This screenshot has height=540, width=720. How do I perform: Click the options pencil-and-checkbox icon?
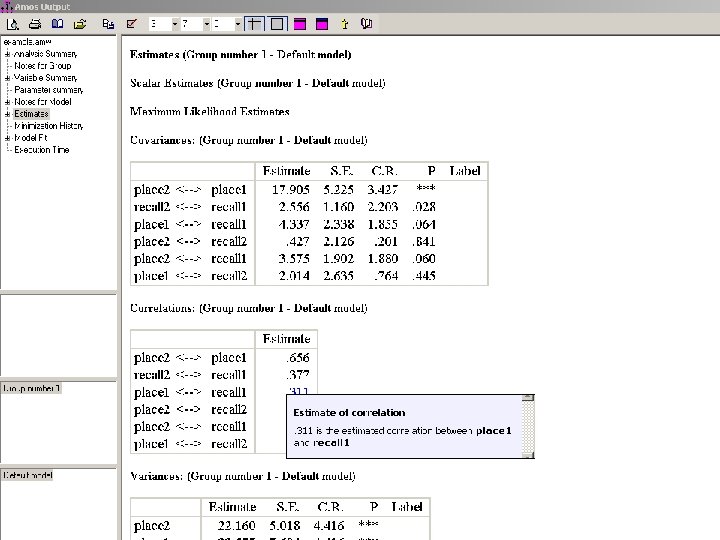pyautogui.click(x=131, y=24)
